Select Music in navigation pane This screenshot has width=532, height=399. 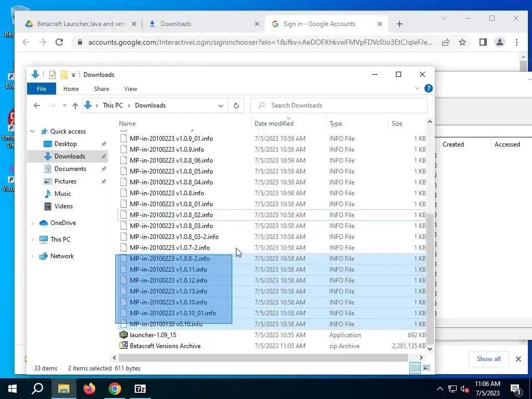[x=62, y=194]
